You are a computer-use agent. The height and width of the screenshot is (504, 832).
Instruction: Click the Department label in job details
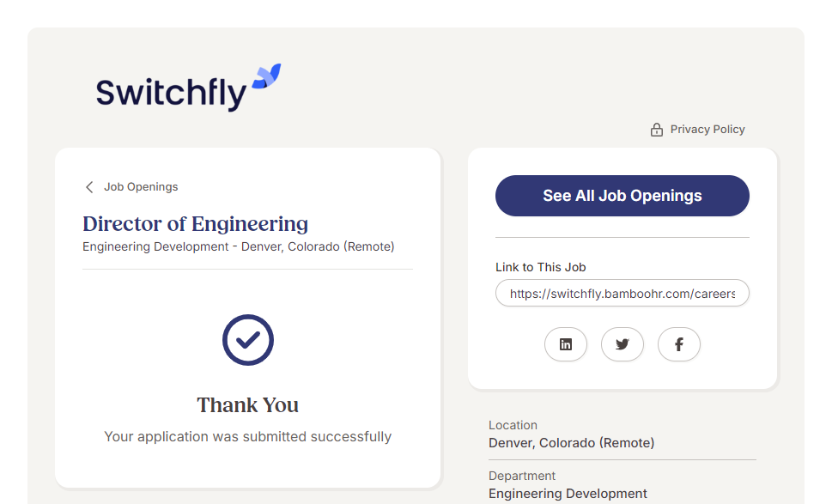point(522,476)
